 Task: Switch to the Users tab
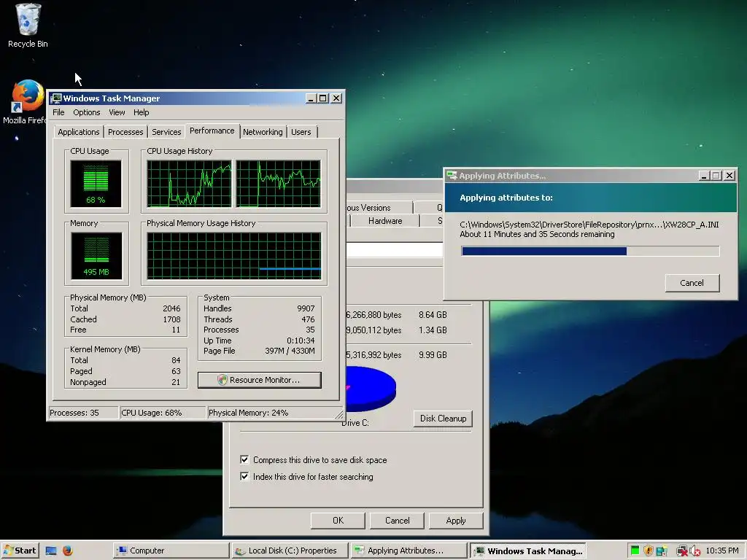[301, 132]
